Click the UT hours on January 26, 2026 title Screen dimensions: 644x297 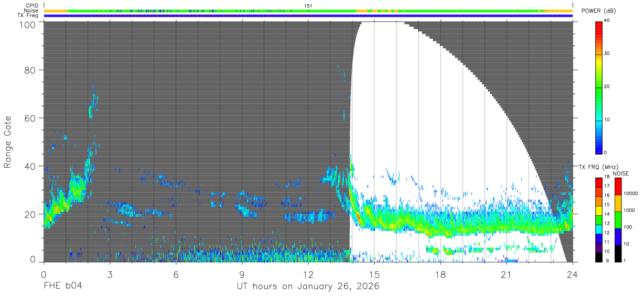[308, 287]
